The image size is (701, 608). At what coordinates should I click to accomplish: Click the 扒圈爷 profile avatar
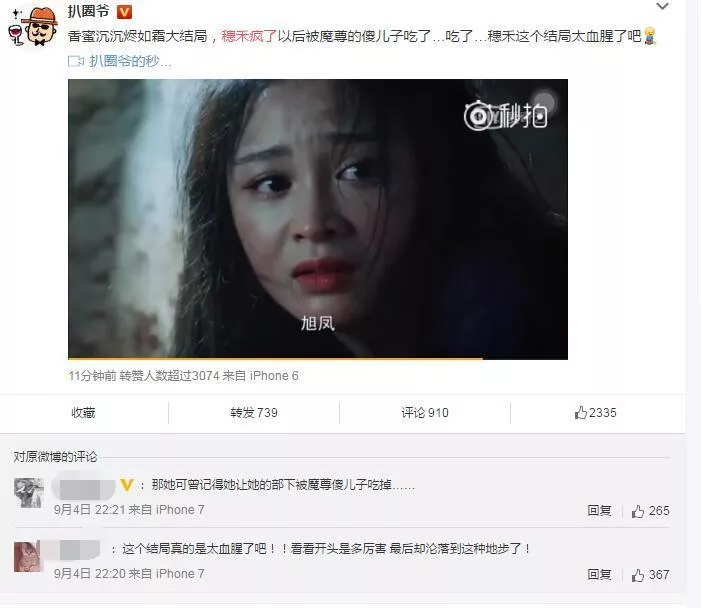tap(34, 25)
